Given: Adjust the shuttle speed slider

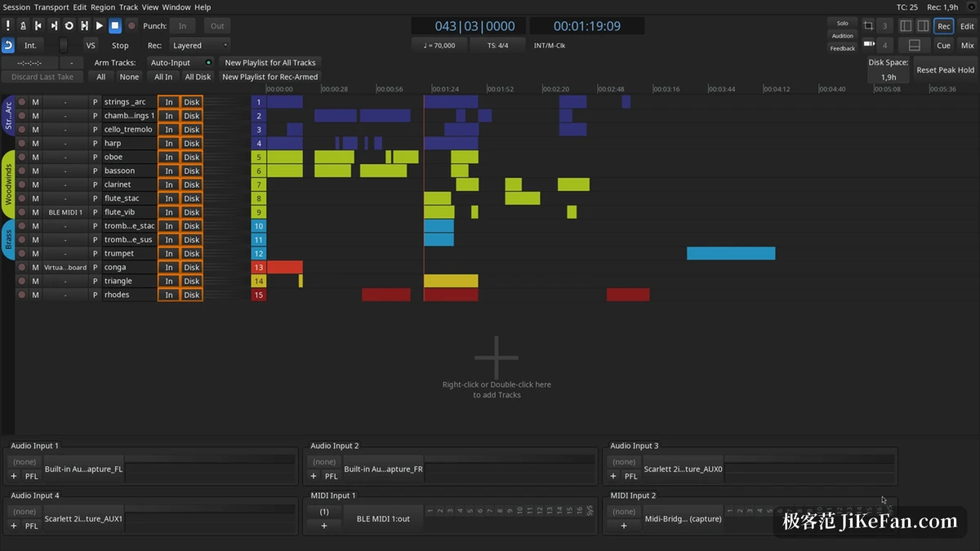Looking at the screenshot, I should (64, 46).
